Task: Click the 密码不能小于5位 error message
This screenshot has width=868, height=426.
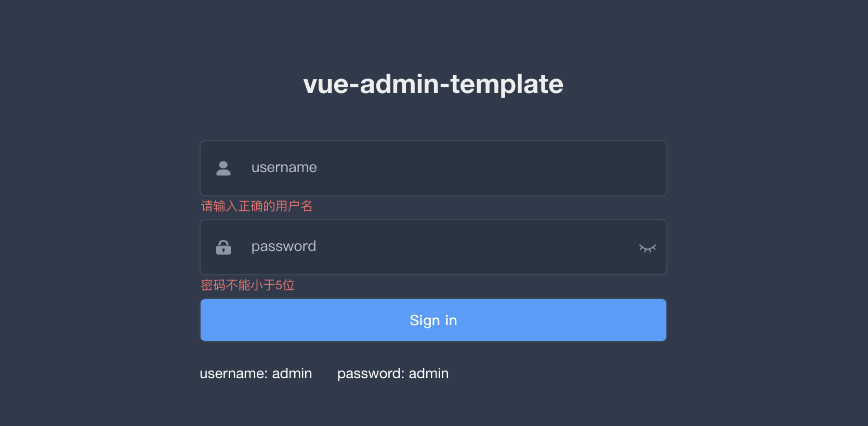Action: pos(247,285)
